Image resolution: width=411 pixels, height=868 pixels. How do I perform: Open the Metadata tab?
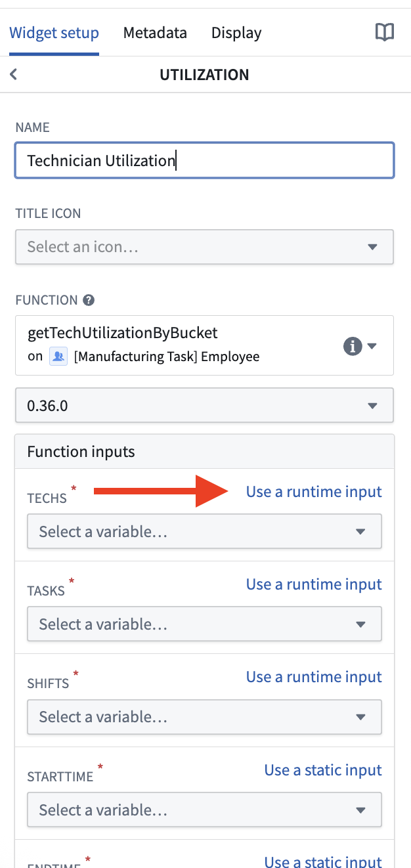[155, 33]
